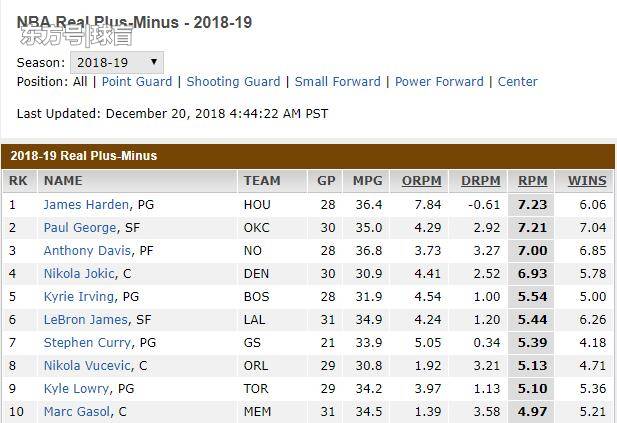Image resolution: width=617 pixels, height=423 pixels.
Task: Filter position by Small Forward
Action: coord(337,82)
